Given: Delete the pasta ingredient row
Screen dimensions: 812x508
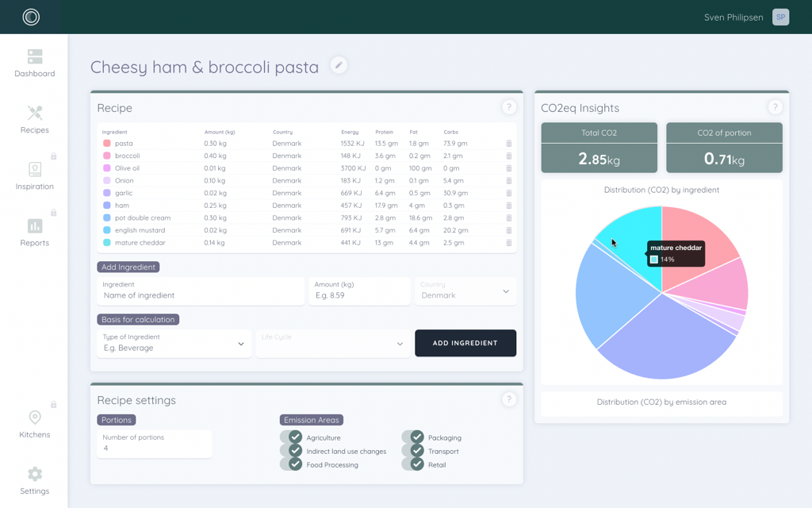Looking at the screenshot, I should tap(508, 144).
